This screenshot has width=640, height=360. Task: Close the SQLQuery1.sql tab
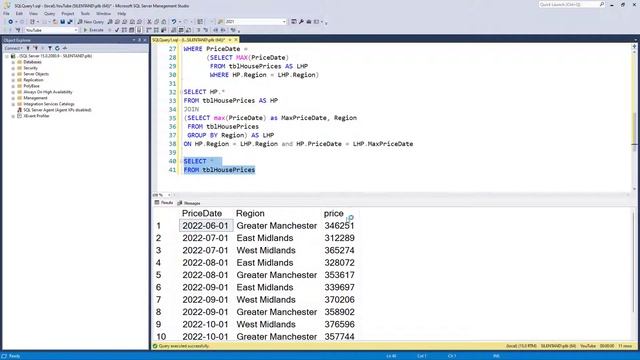pyautogui.click(x=236, y=40)
